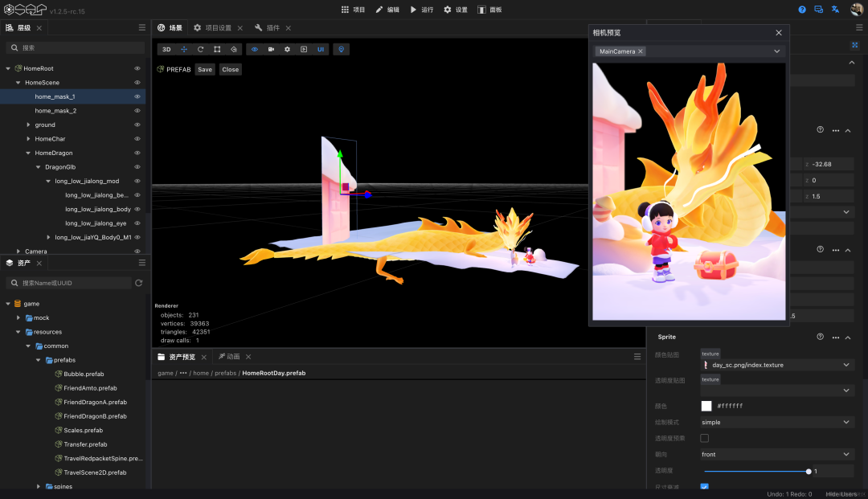
Task: Toggle the UI overlay button
Action: point(321,49)
